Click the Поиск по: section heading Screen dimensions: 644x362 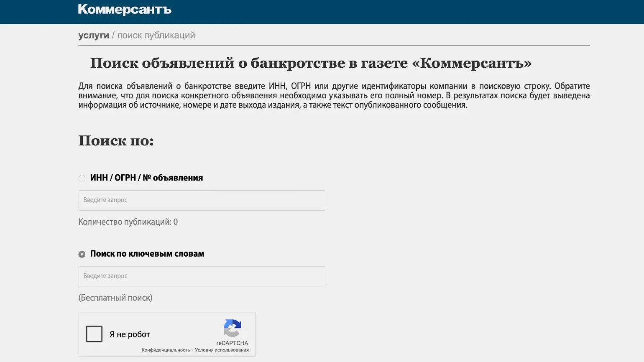pyautogui.click(x=116, y=141)
